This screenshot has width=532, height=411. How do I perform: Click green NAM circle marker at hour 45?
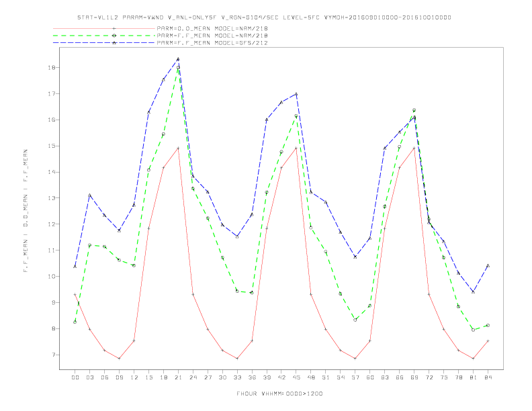pyautogui.click(x=296, y=116)
